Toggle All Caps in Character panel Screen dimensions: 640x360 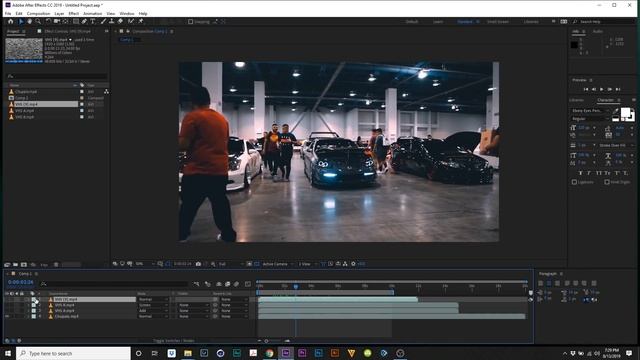pyautogui.click(x=598, y=173)
